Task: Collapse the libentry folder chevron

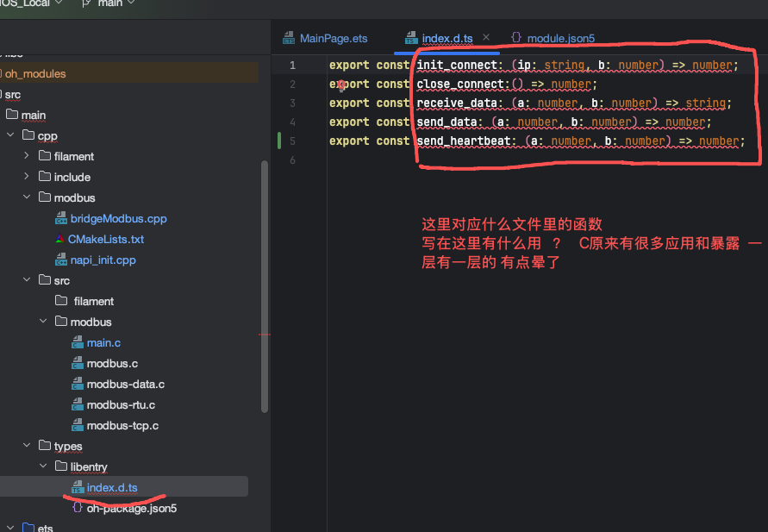Action: pyautogui.click(x=42, y=467)
